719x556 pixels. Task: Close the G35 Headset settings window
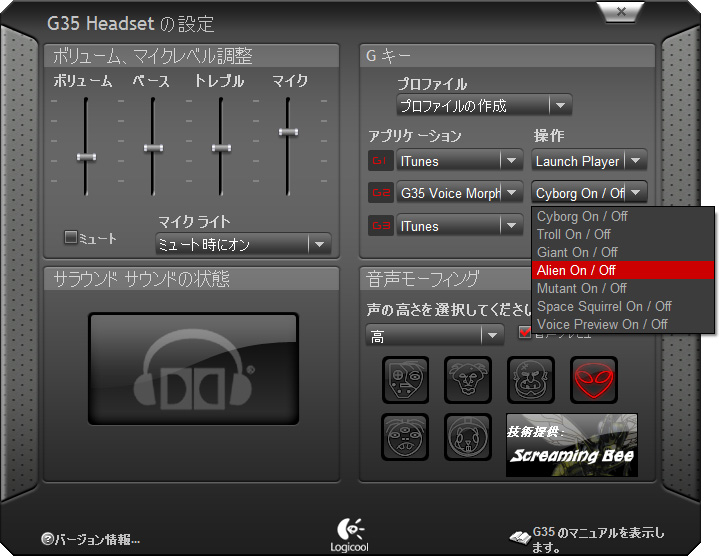coord(621,11)
